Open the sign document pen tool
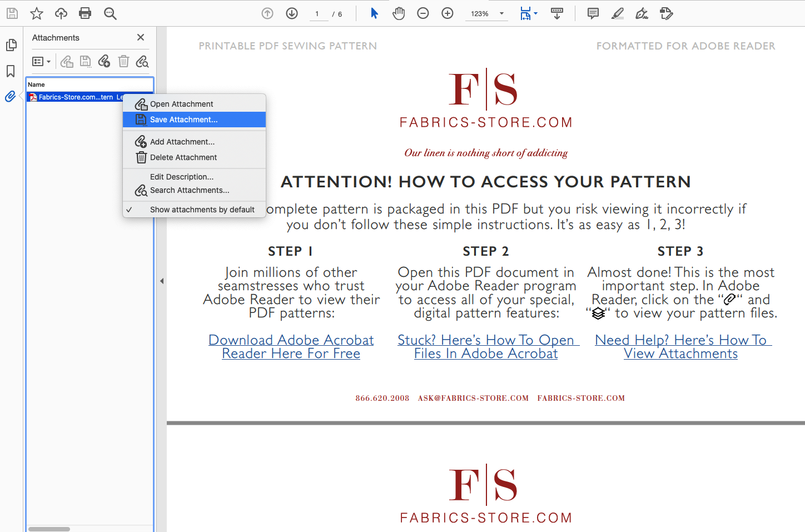This screenshot has width=805, height=532. [642, 13]
